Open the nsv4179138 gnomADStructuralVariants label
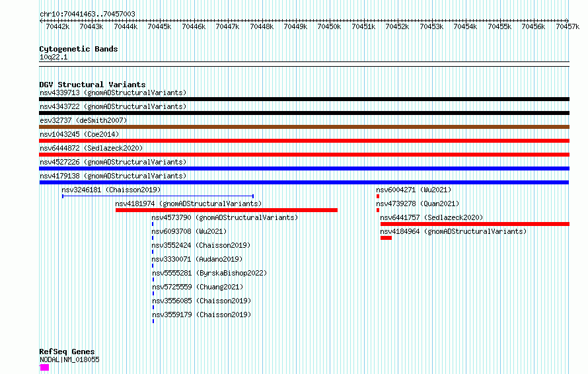Screen dimensions: 588x374 coord(113,176)
